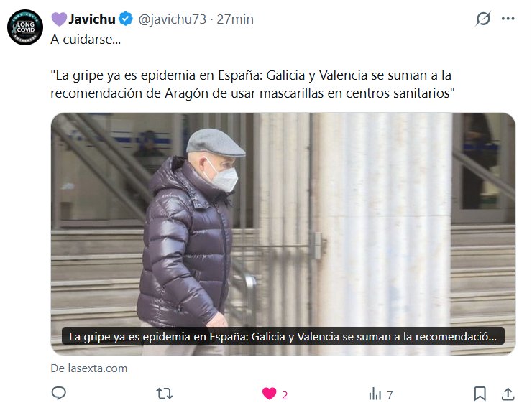Open the share upload arrow icon

coord(508,394)
